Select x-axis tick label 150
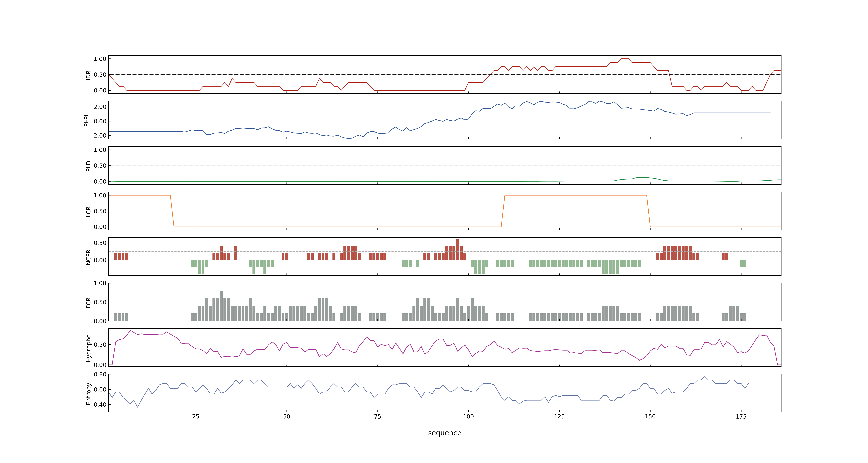This screenshot has height=463, width=868. pyautogui.click(x=650, y=416)
